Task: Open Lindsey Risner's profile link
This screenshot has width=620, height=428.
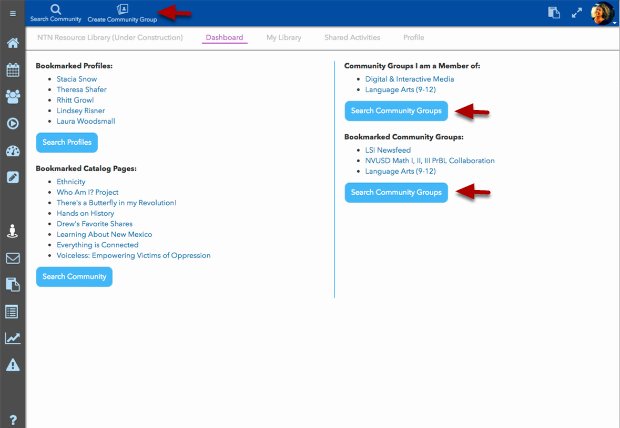Action: (x=81, y=110)
